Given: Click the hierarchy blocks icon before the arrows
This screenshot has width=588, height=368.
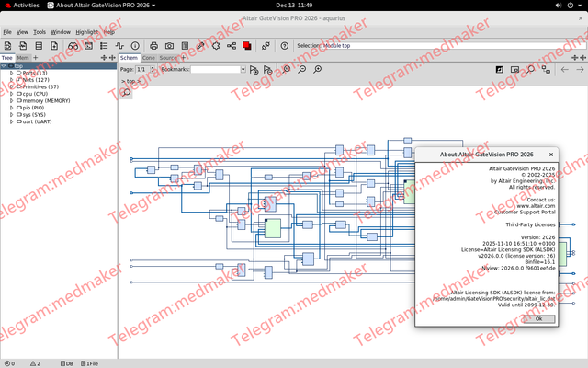Looking at the screenshot, I should pos(546,70).
